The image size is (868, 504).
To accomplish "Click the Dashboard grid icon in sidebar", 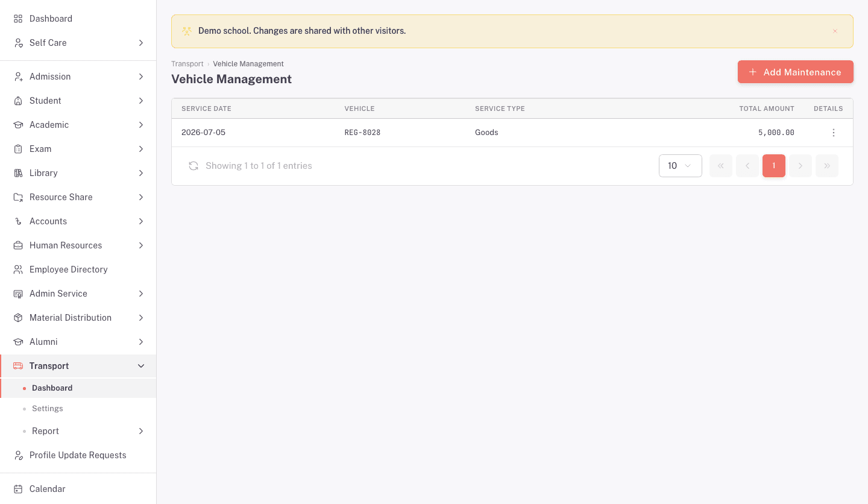I will pyautogui.click(x=18, y=19).
